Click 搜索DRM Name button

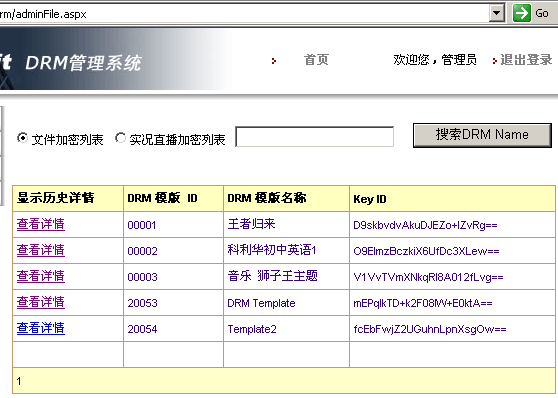(x=482, y=135)
